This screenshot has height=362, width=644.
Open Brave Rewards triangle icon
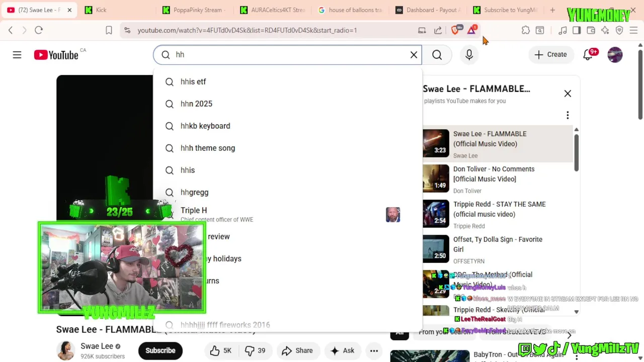(471, 30)
